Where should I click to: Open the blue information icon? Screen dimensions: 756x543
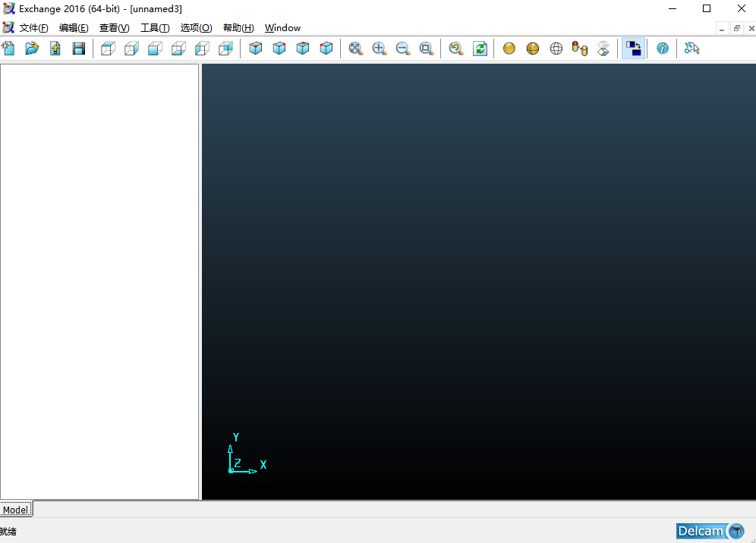pyautogui.click(x=663, y=49)
